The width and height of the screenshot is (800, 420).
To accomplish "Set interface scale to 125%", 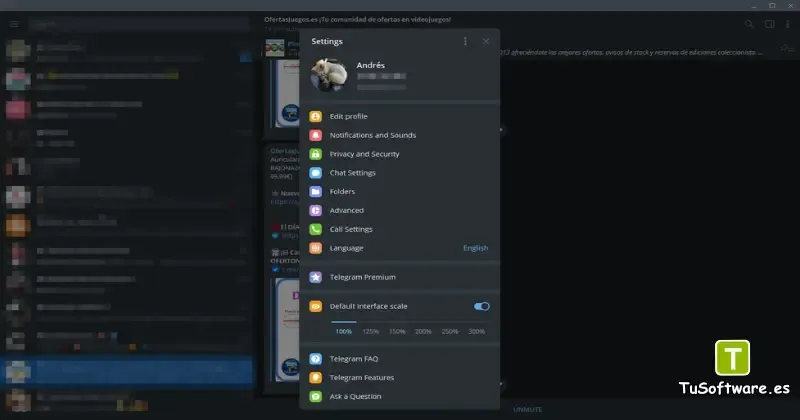I will (370, 332).
